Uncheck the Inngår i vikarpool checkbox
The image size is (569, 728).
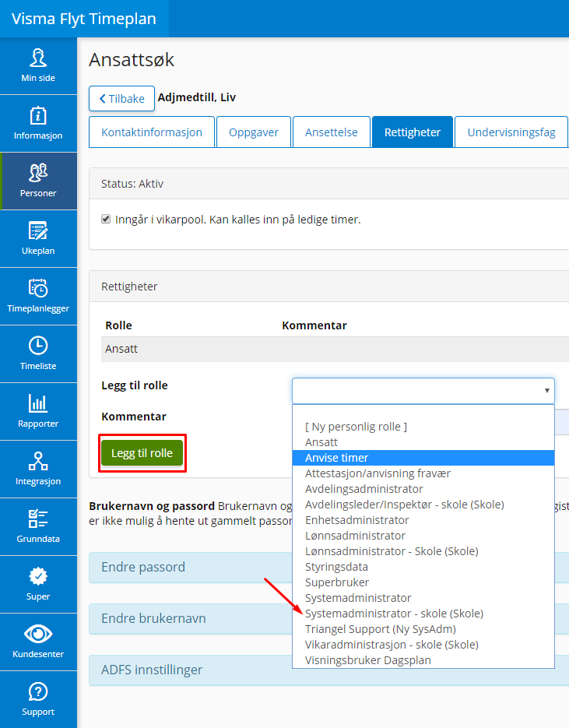pyautogui.click(x=106, y=219)
